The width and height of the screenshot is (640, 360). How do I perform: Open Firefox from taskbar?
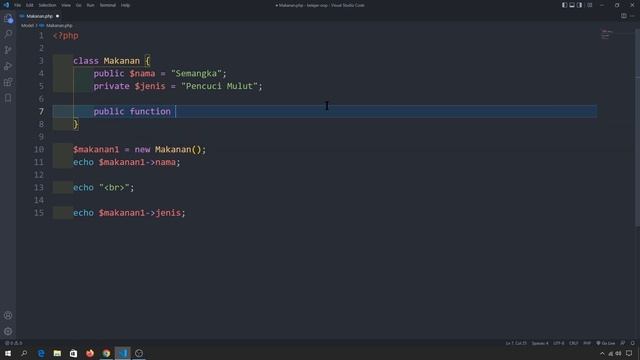click(90, 353)
